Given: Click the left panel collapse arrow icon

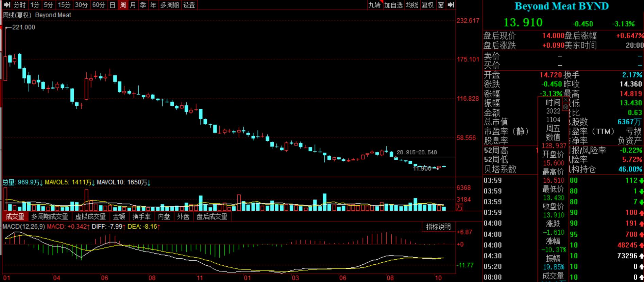Looking at the screenshot, I should click(6, 5).
